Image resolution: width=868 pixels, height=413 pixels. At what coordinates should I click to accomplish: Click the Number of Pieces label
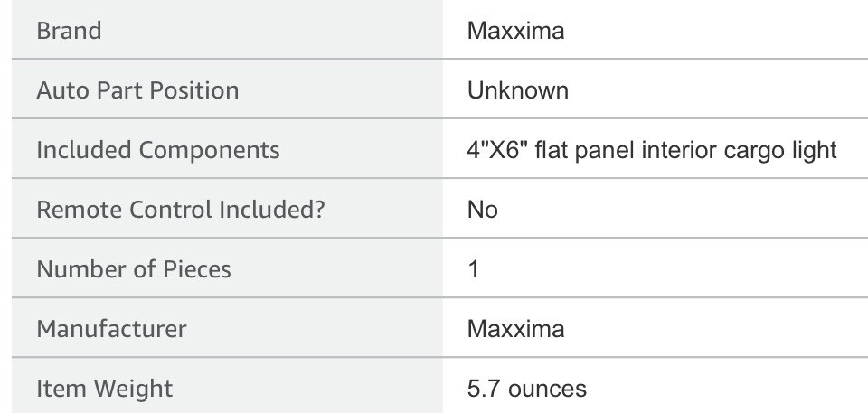pyautogui.click(x=134, y=269)
